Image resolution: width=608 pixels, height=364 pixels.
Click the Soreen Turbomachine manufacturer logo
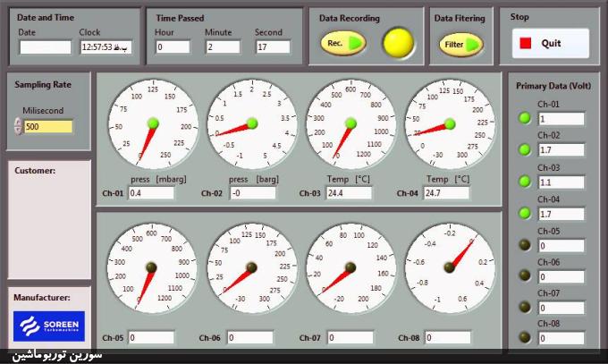[x=47, y=326]
